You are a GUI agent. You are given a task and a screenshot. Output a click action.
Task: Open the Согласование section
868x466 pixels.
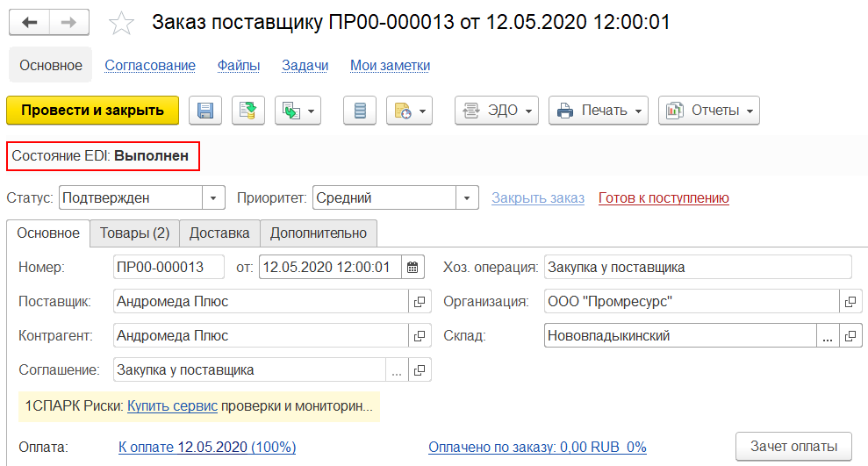point(150,65)
